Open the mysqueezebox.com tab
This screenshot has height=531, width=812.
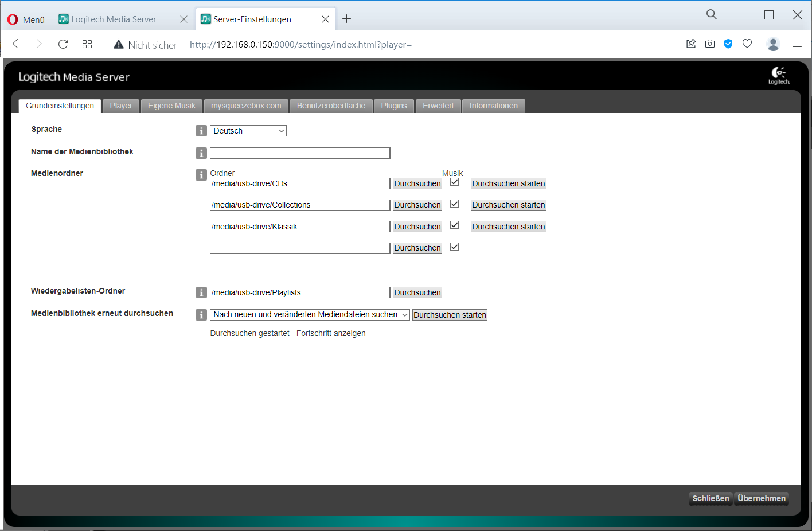point(246,106)
